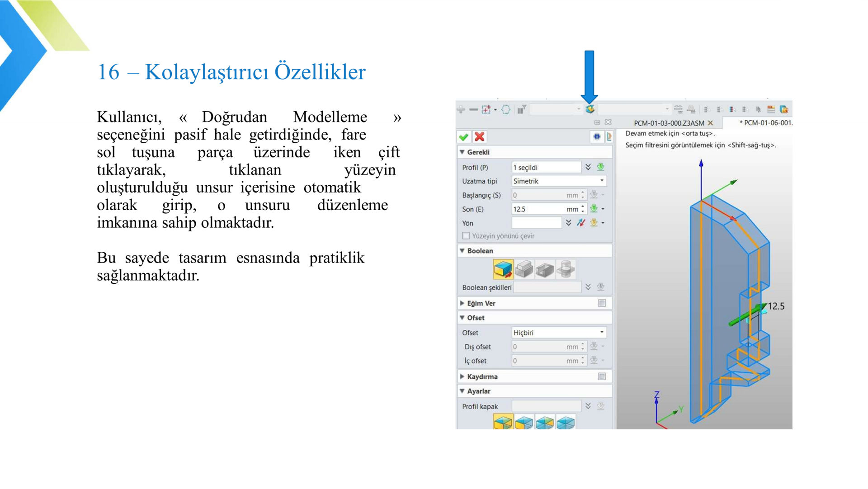The height and width of the screenshot is (489, 868).
Task: Open the Ofset Hiçbiri dropdown
Action: [559, 333]
